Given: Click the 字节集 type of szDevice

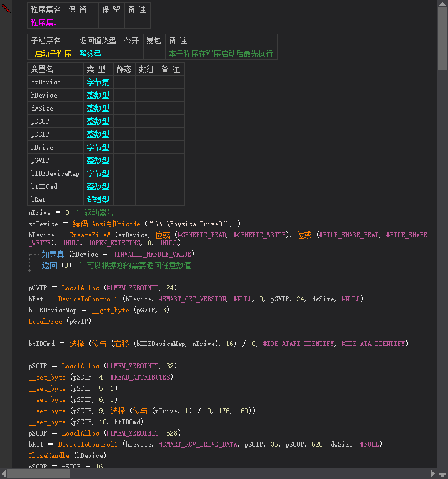Looking at the screenshot, I should 98,82.
